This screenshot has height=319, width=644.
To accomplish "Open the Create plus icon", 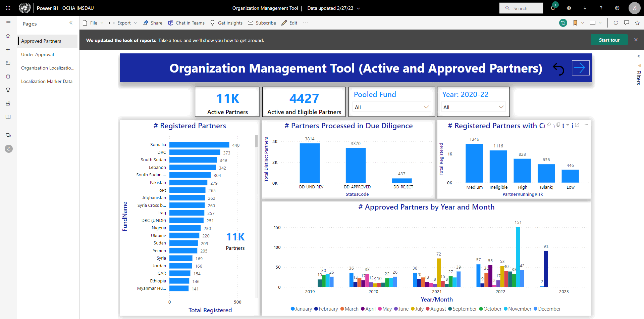I will (x=8, y=50).
